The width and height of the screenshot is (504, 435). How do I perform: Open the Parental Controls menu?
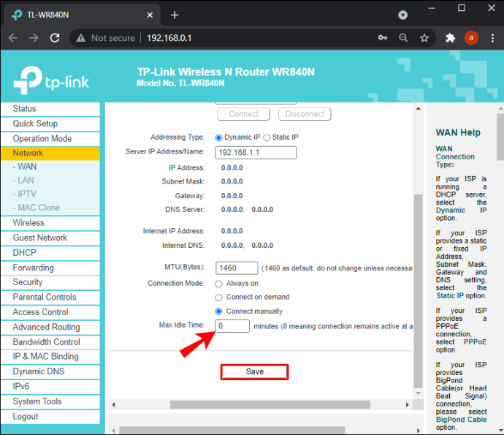(x=50, y=298)
